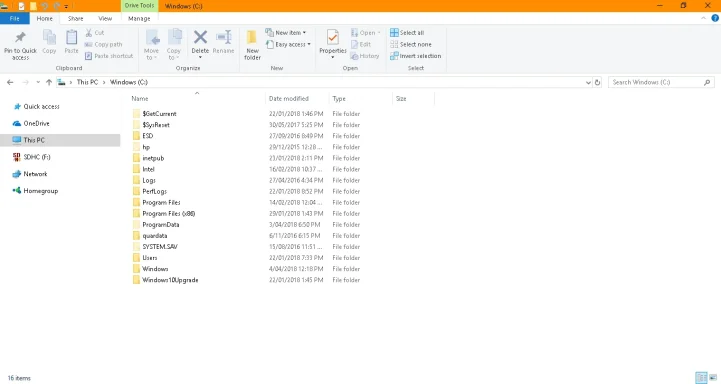Select SDHC (F:) drive in sidebar
Screen dimensions: 721x384
37,157
